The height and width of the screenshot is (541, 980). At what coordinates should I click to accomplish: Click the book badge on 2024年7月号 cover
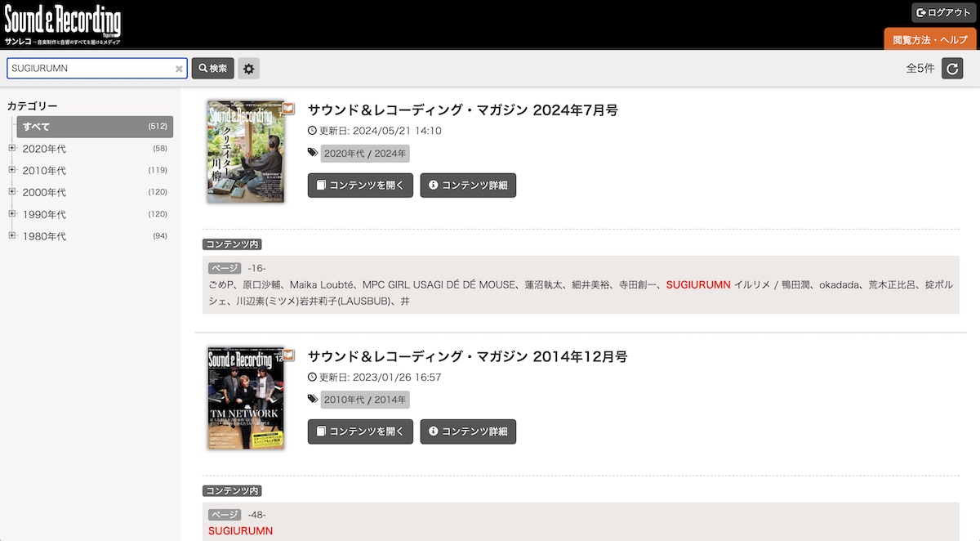coord(287,107)
